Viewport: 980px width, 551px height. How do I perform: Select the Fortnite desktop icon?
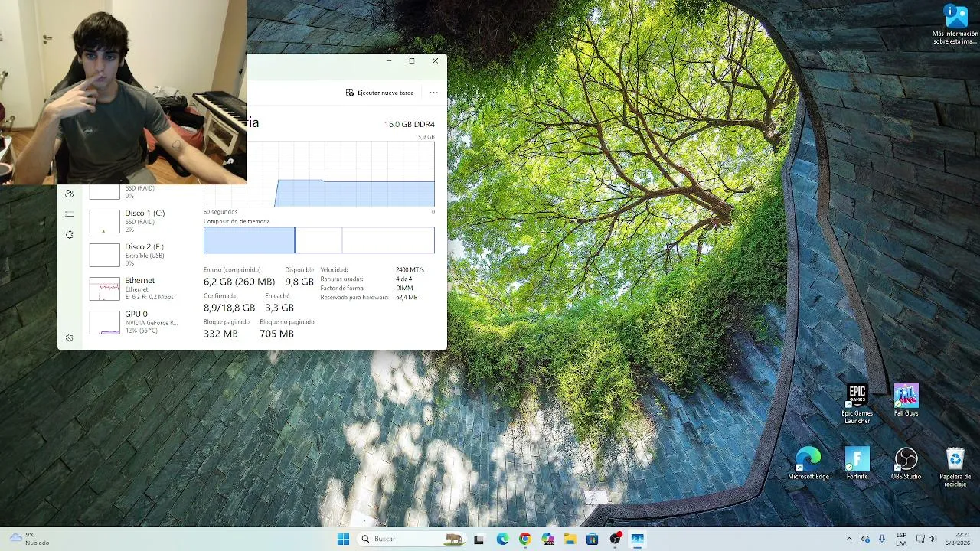(x=857, y=464)
